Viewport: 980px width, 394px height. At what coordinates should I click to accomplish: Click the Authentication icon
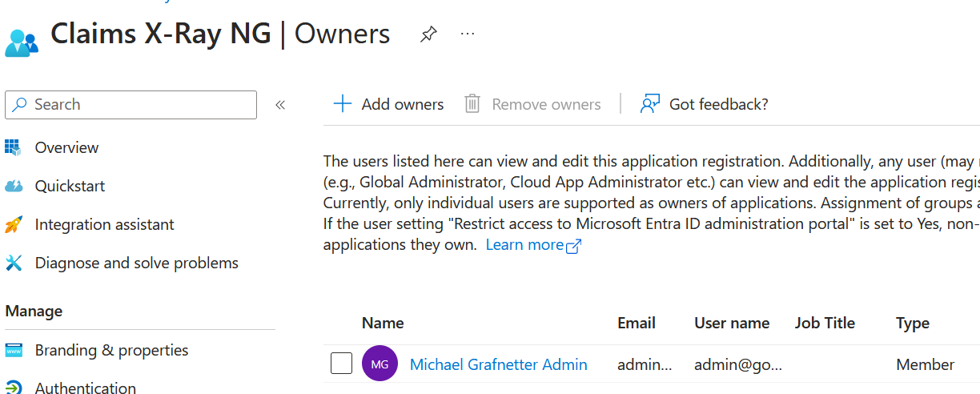click(x=14, y=388)
